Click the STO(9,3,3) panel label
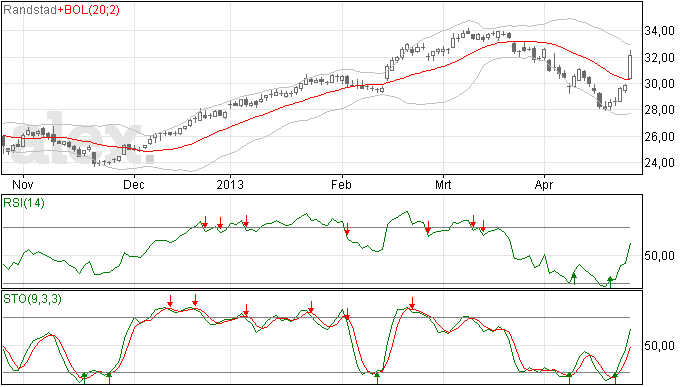 [x=32, y=299]
